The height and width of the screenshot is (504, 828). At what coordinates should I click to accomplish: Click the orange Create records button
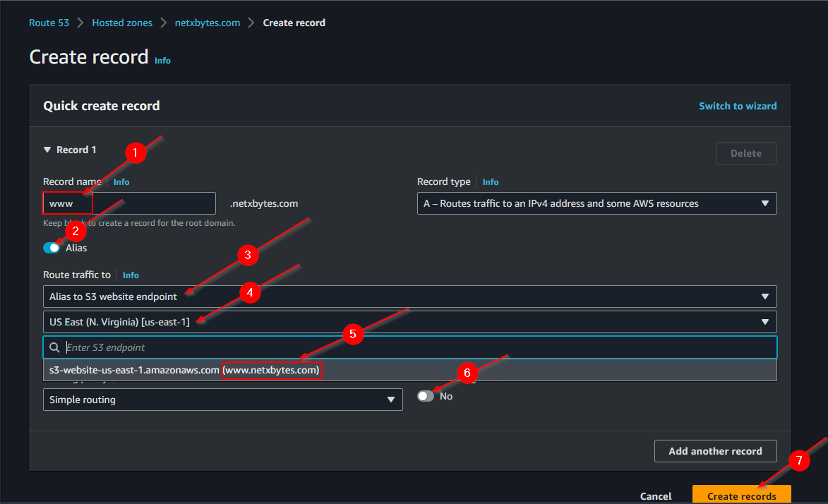click(741, 496)
